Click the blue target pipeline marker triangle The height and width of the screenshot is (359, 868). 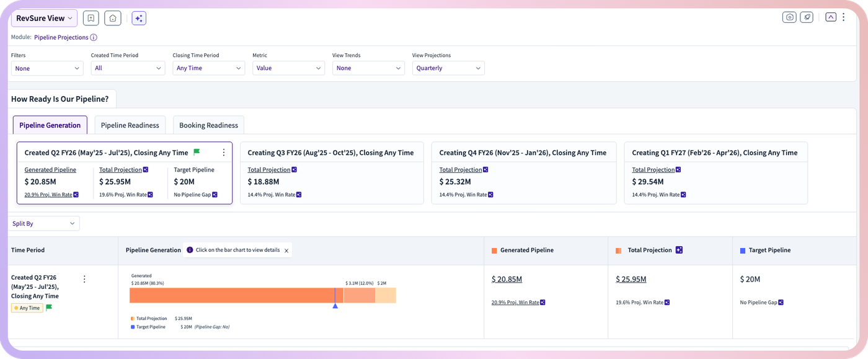tap(335, 306)
